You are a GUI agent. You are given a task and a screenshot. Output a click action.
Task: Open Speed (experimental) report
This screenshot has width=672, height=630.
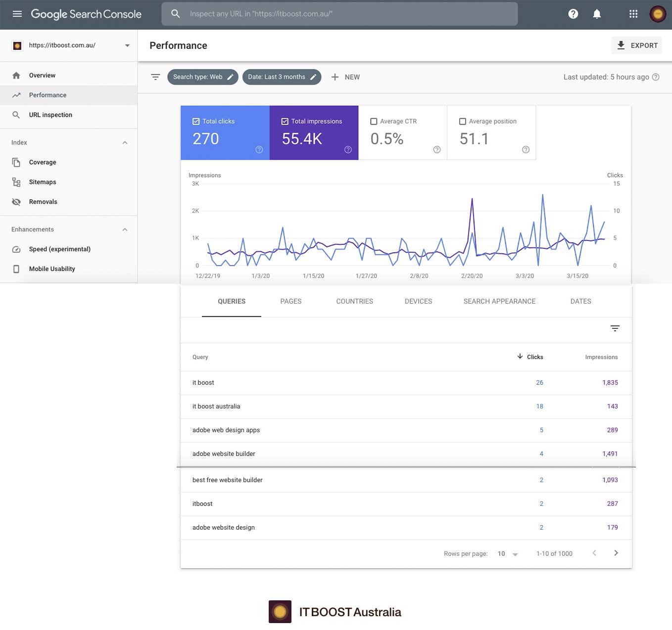pos(59,249)
